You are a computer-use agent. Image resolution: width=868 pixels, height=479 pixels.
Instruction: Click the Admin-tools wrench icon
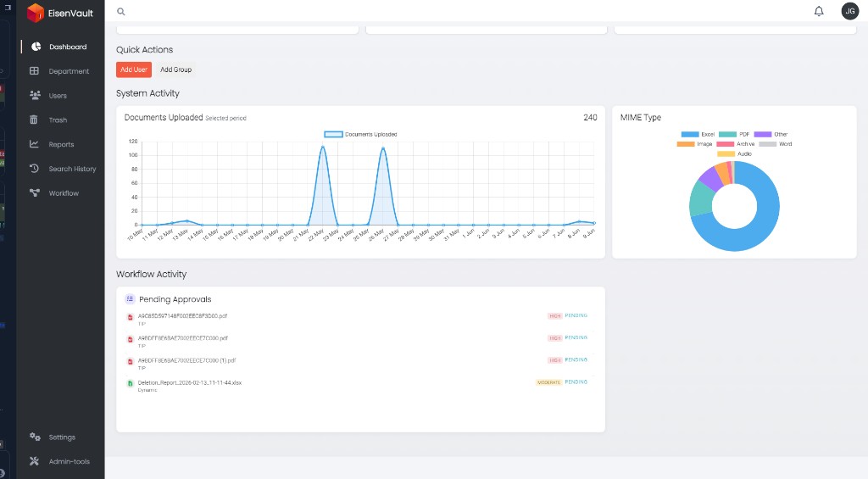point(34,461)
